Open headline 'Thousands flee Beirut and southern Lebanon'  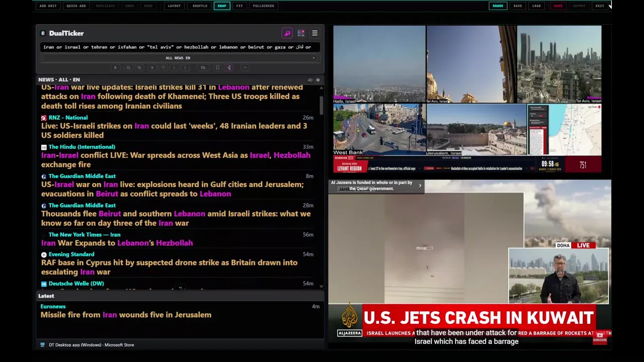click(x=176, y=218)
